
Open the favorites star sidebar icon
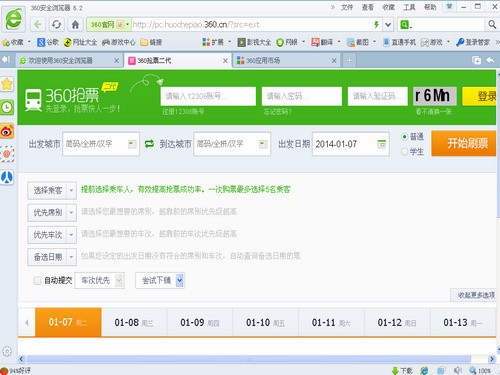(7, 84)
